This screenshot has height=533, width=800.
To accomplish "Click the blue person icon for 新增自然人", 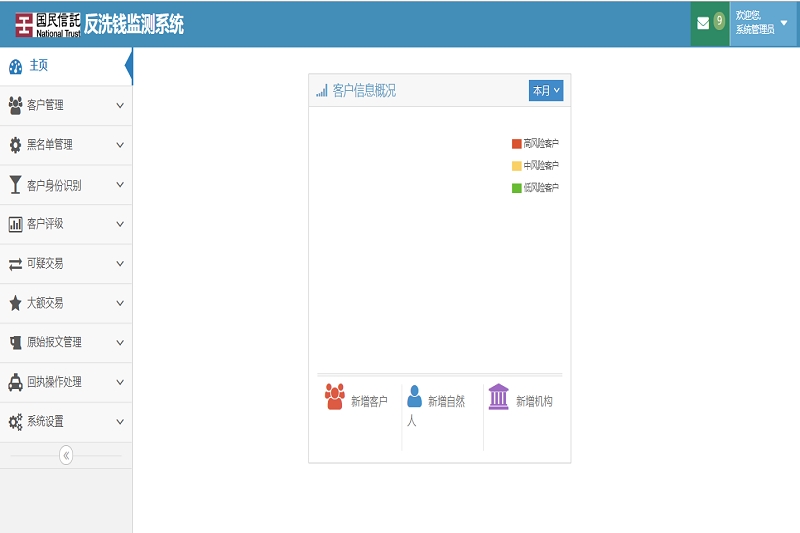I will (414, 396).
